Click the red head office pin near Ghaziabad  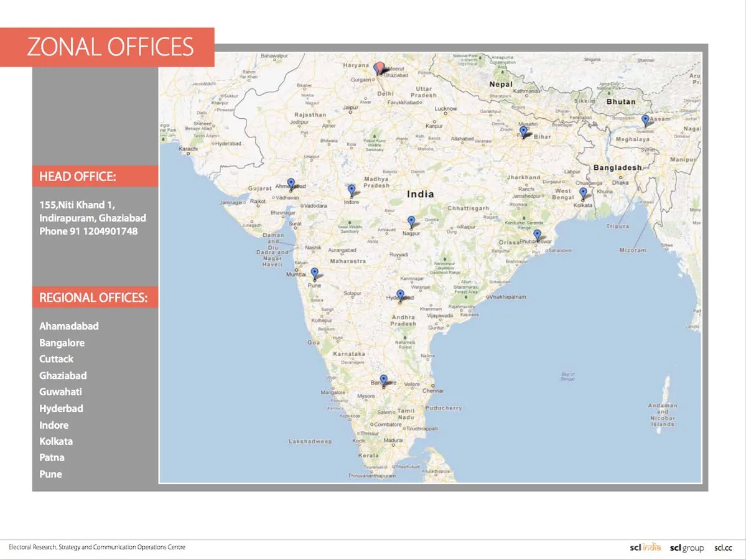coord(379,68)
